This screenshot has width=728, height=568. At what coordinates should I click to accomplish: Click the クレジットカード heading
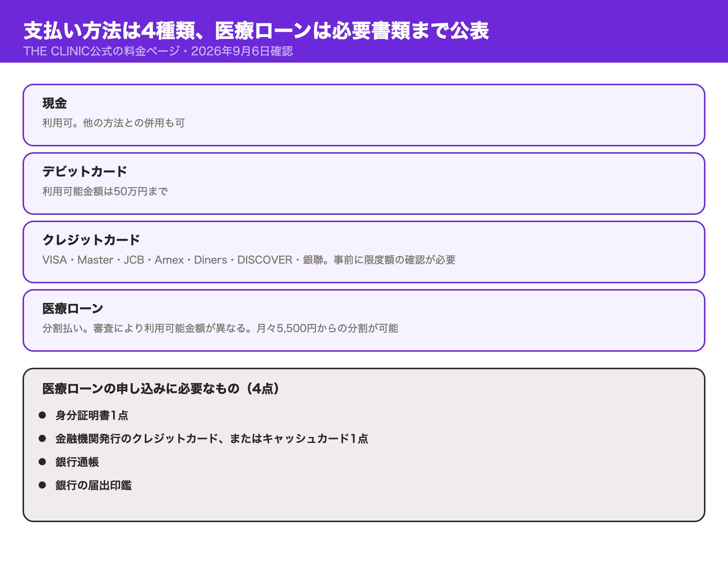tap(91, 240)
